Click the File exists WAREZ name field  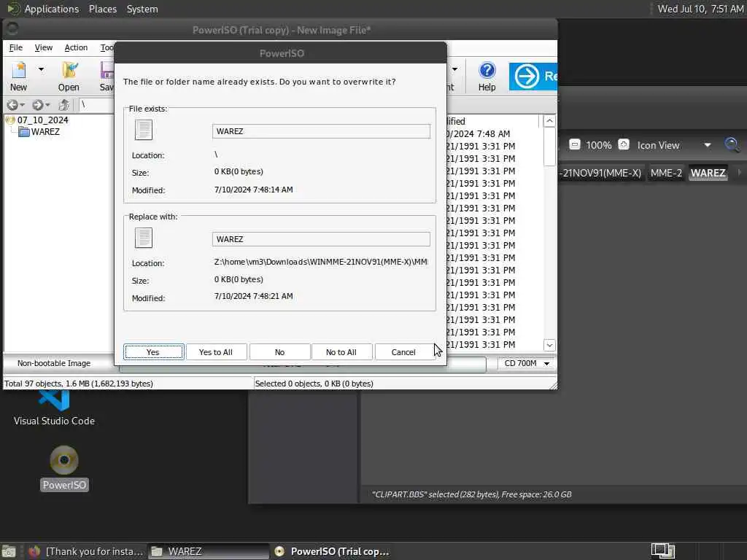[321, 131]
